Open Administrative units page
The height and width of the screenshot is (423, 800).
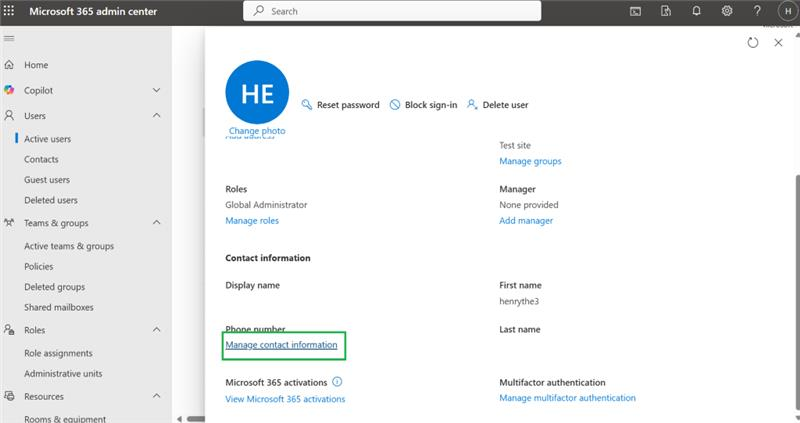(x=63, y=374)
